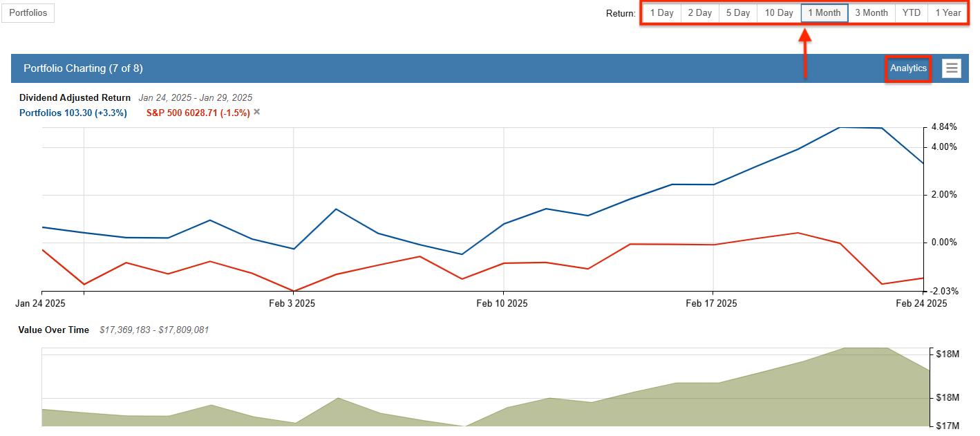Click the Value Over Time label
The image size is (980, 436).
(53, 330)
